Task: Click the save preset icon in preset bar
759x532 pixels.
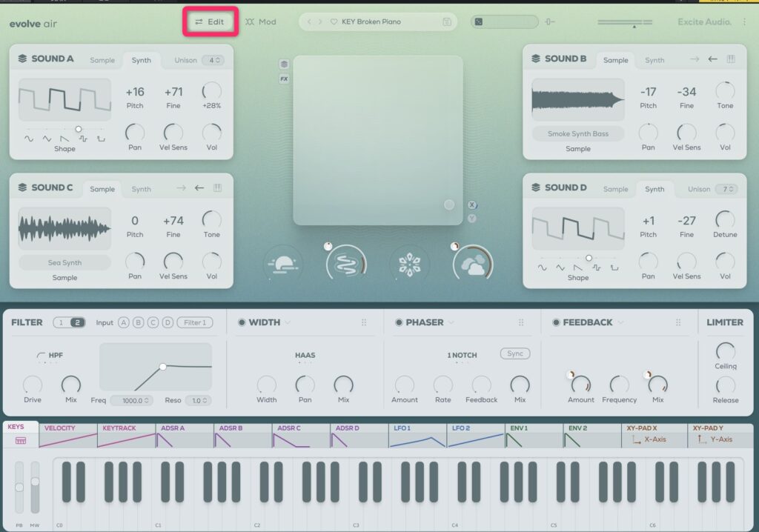Action: coord(446,22)
